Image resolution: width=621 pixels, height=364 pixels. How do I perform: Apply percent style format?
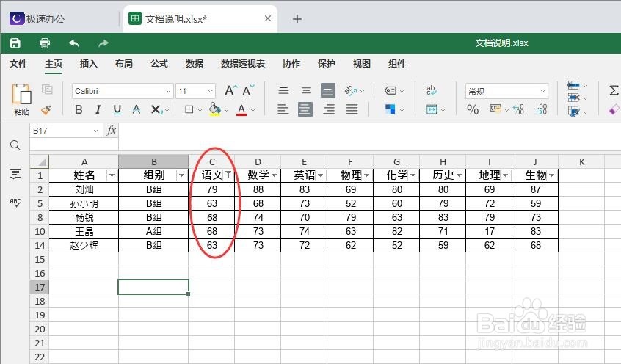pos(473,109)
